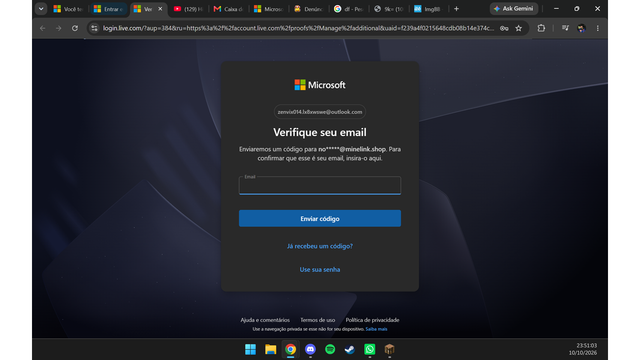
Task: Switch to the 'Denúnc' tab
Action: tap(308, 9)
